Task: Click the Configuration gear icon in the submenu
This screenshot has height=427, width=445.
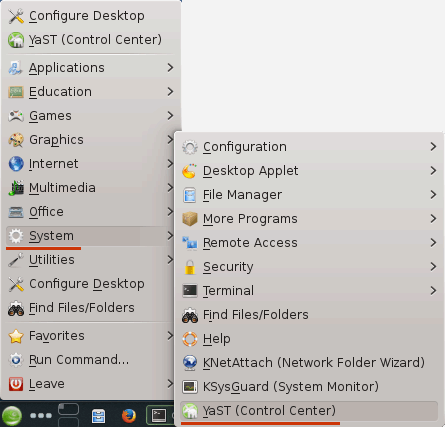Action: (x=190, y=147)
